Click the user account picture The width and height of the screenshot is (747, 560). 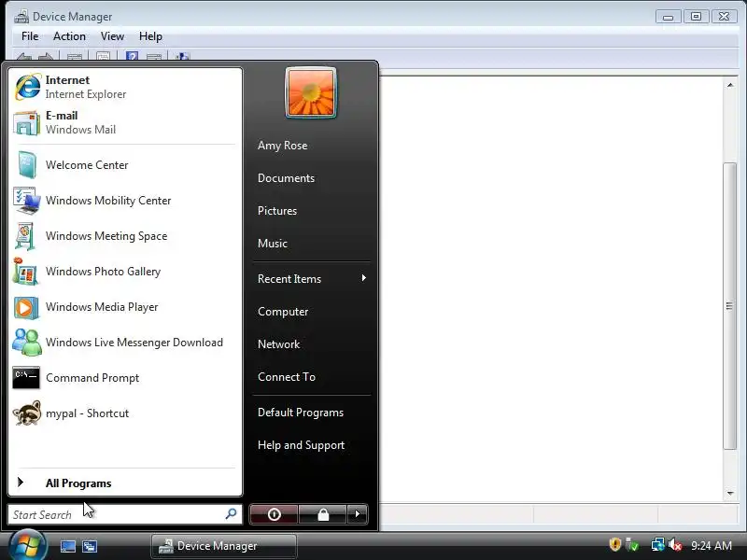[x=311, y=92]
